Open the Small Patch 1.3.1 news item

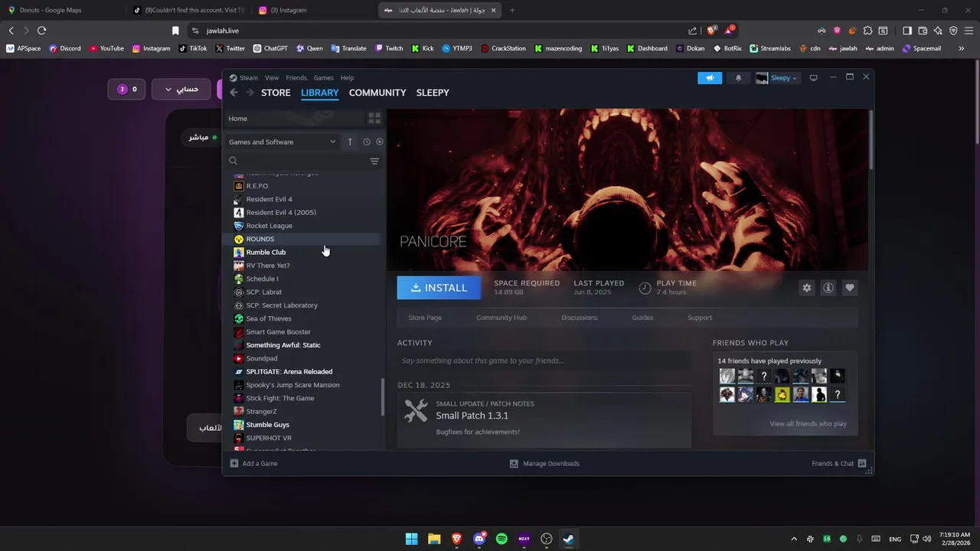coord(544,420)
